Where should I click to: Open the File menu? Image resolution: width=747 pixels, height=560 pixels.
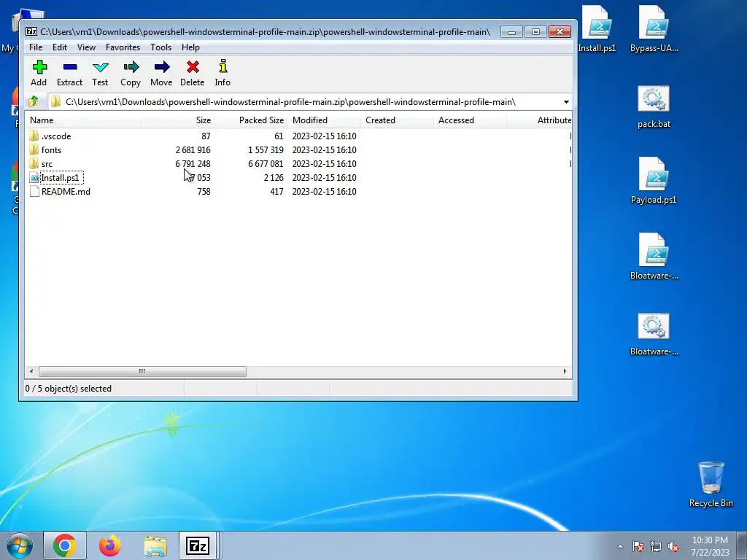36,47
